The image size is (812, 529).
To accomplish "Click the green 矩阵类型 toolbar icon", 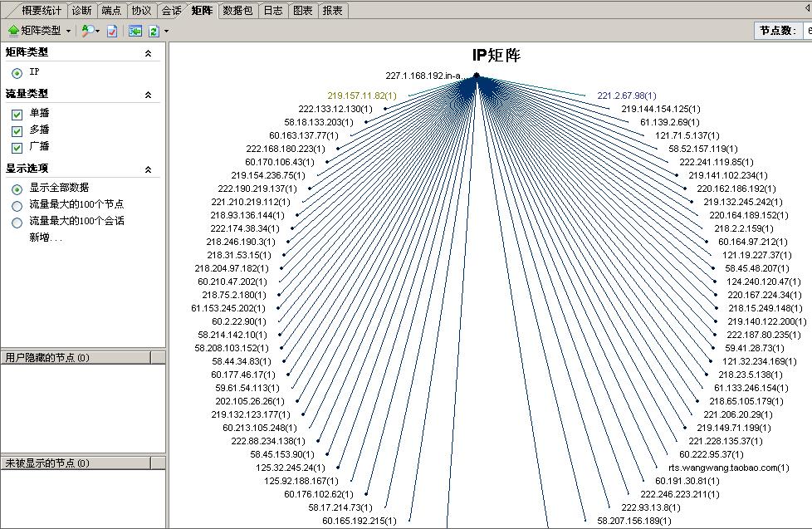I will point(14,31).
